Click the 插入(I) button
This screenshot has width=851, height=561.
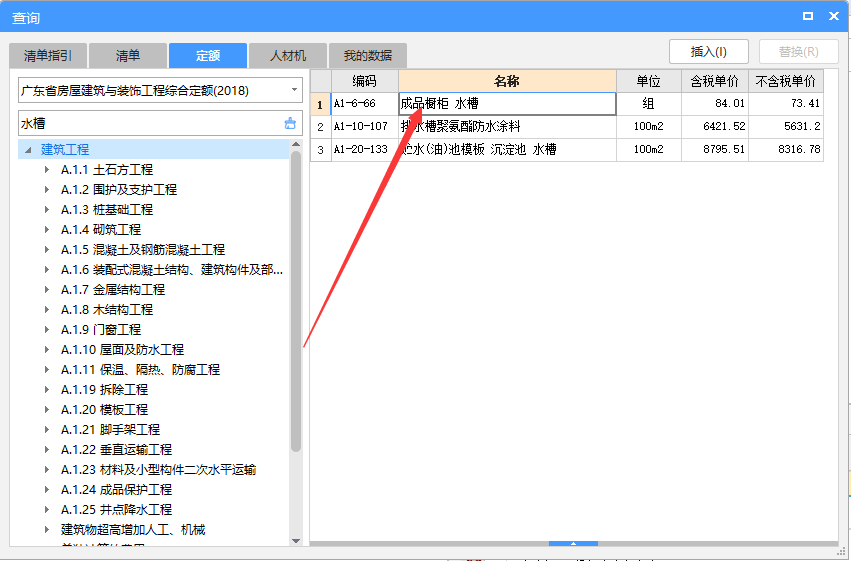pyautogui.click(x=709, y=52)
